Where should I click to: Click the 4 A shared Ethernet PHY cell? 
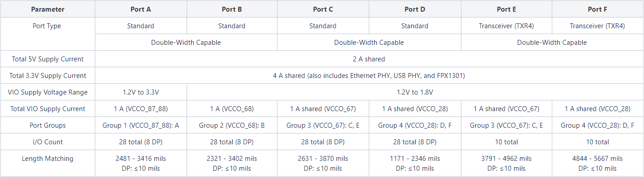[x=369, y=75]
